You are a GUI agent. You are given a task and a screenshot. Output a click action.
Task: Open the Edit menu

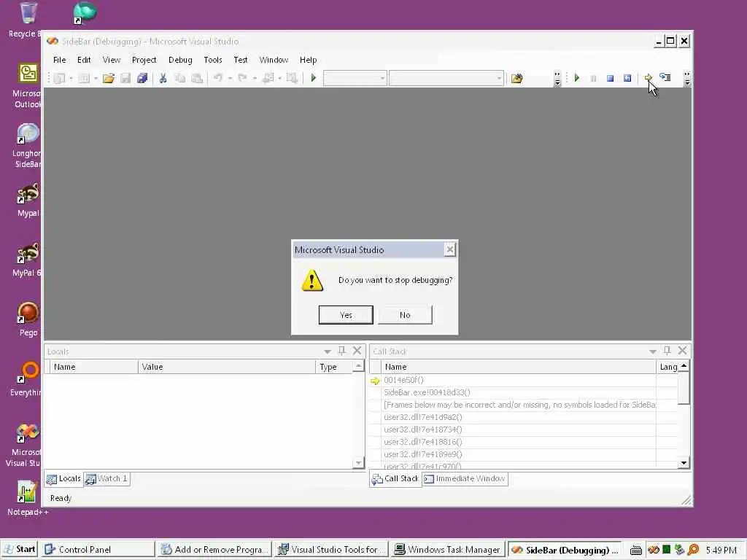tap(84, 60)
